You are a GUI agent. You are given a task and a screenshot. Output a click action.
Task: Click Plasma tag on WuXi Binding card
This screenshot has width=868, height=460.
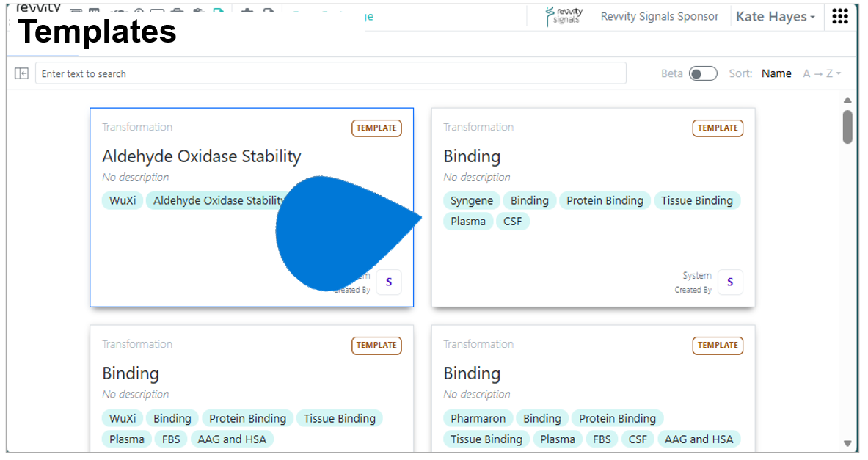point(127,439)
